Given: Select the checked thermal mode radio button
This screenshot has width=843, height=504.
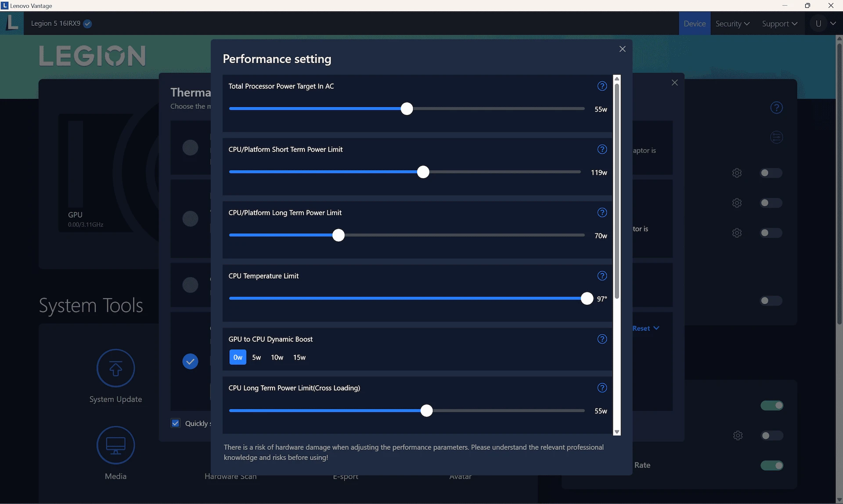Looking at the screenshot, I should click(x=190, y=361).
